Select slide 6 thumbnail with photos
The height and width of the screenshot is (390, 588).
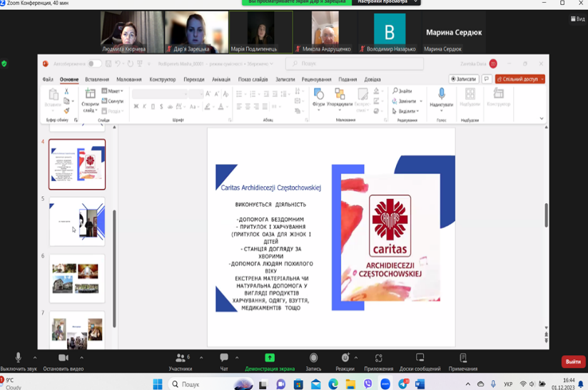tap(77, 279)
